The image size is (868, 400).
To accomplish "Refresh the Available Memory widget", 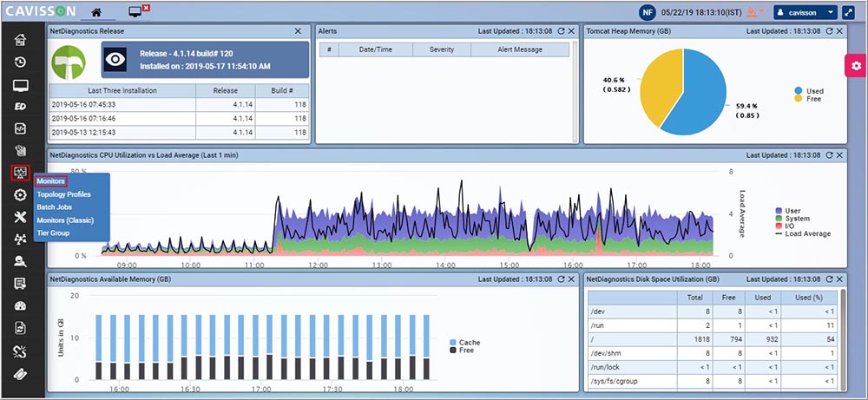I will pos(562,279).
